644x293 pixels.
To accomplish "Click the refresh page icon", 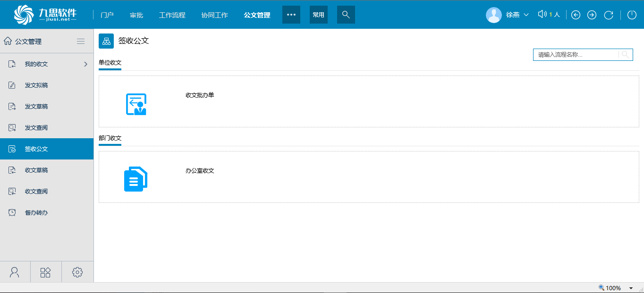I will pyautogui.click(x=609, y=15).
